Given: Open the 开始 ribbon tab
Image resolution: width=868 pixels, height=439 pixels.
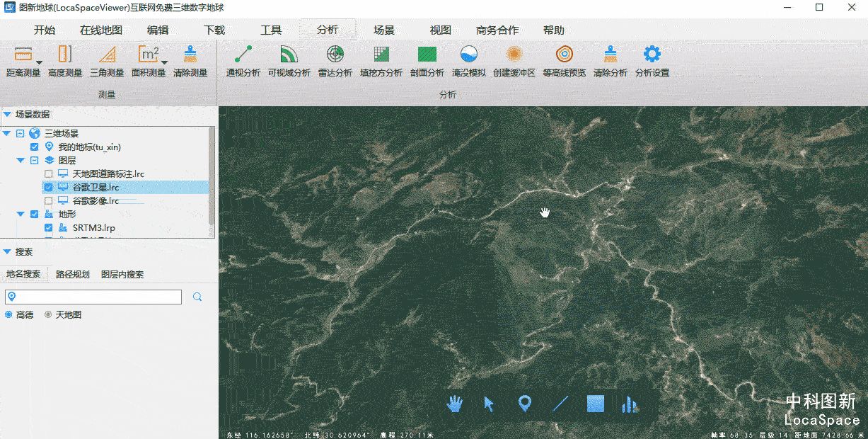Looking at the screenshot, I should click(45, 30).
